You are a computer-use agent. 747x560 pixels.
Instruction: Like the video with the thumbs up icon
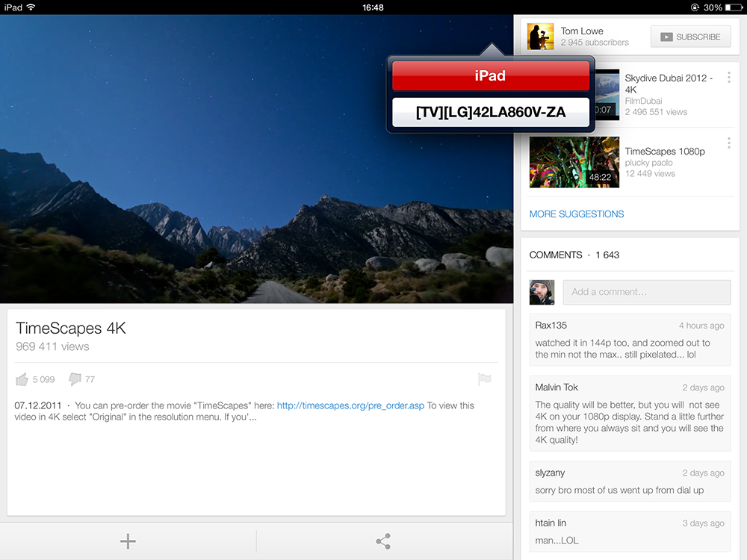(22, 379)
